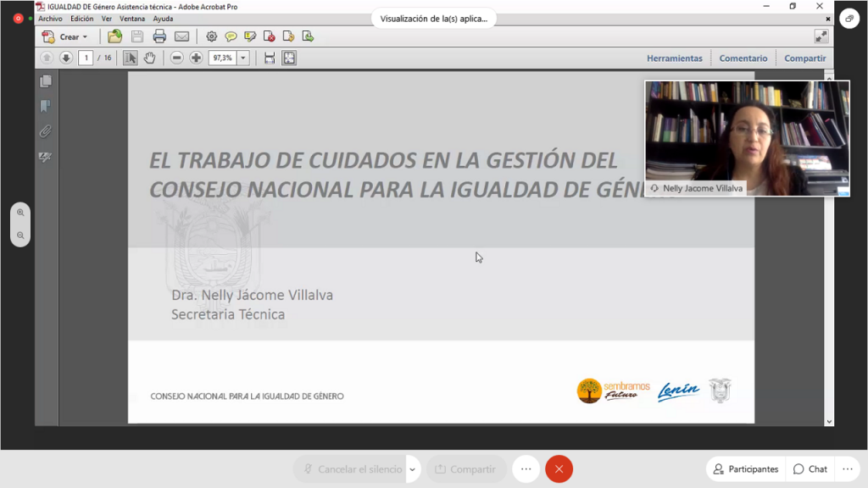868x488 pixels.
Task: Click the 97,3% zoom value field
Action: point(223,58)
